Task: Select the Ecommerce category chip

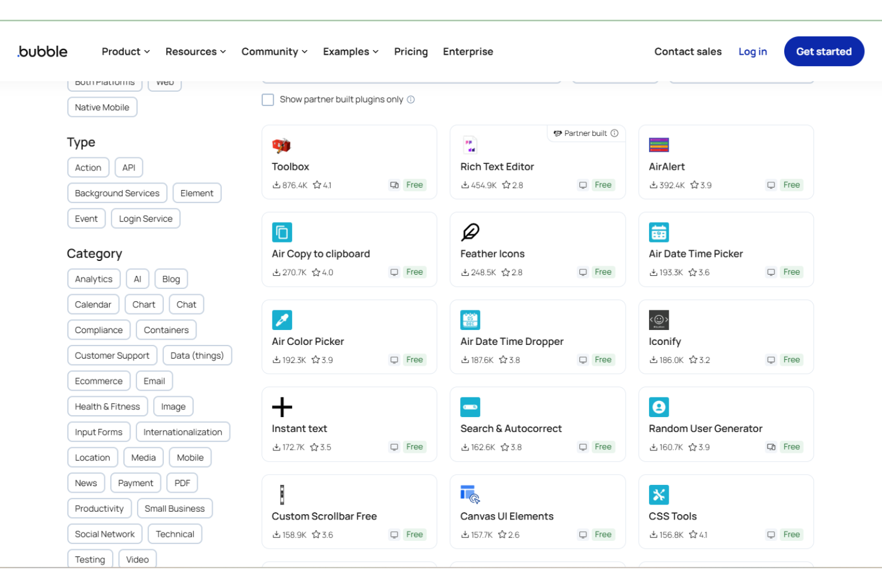Action: [99, 381]
